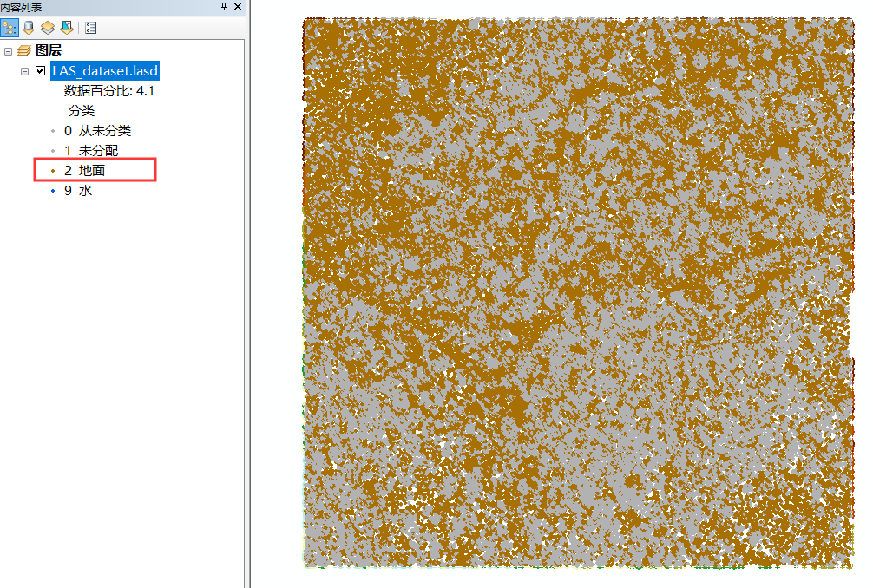The width and height of the screenshot is (873, 588).
Task: Close the 内容列表 panel
Action: (x=238, y=7)
